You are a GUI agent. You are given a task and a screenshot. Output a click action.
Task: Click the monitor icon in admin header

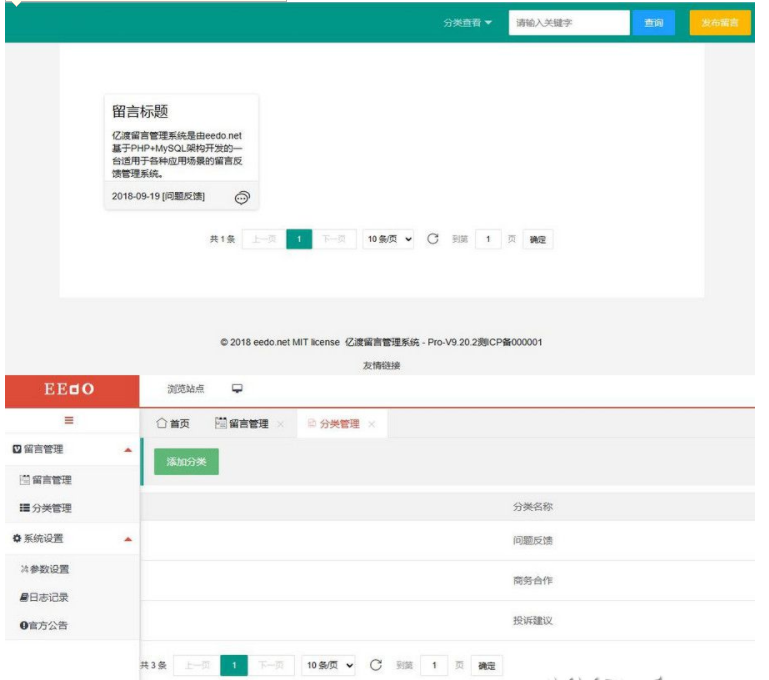click(x=237, y=389)
